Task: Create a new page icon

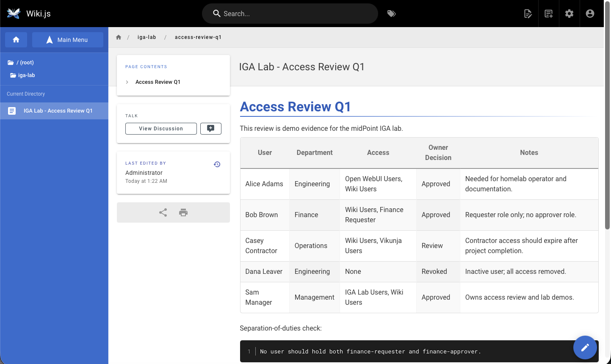Action: (549, 14)
